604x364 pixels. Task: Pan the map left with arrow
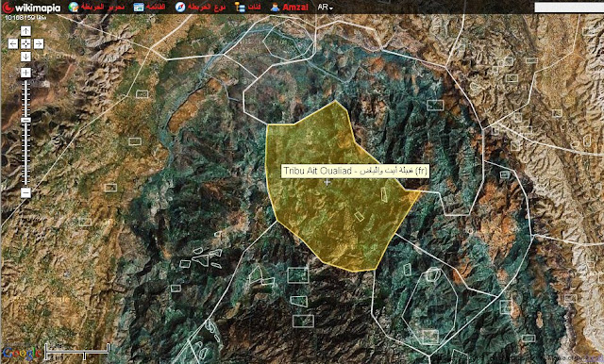[x=13, y=44]
